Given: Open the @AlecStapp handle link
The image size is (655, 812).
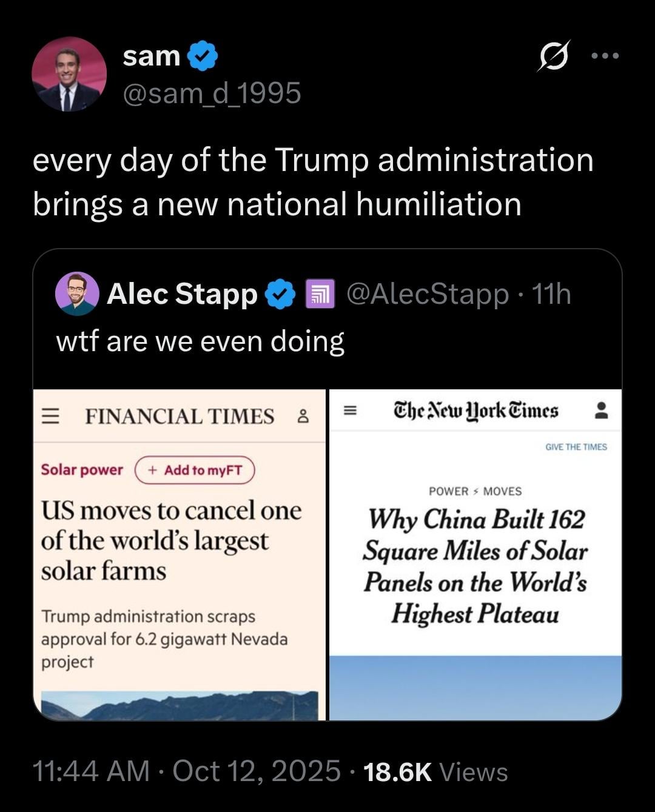Looking at the screenshot, I should click(427, 294).
